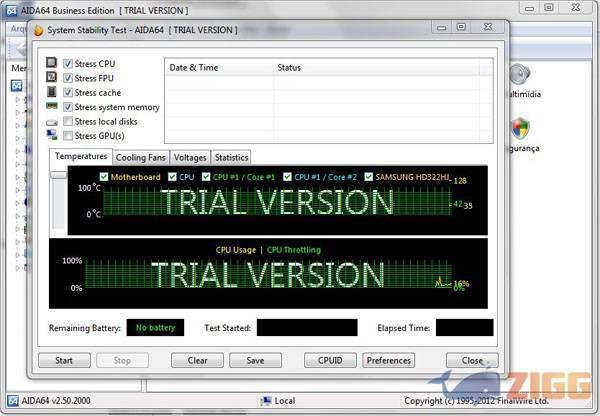Click the CPU chip icon beside Stress CPU
This screenshot has width=600, height=416.
click(52, 64)
